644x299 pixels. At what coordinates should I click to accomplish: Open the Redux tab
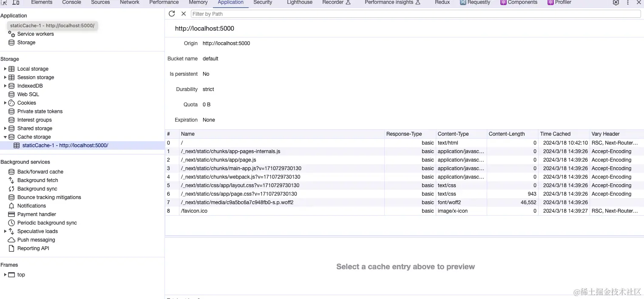[442, 3]
